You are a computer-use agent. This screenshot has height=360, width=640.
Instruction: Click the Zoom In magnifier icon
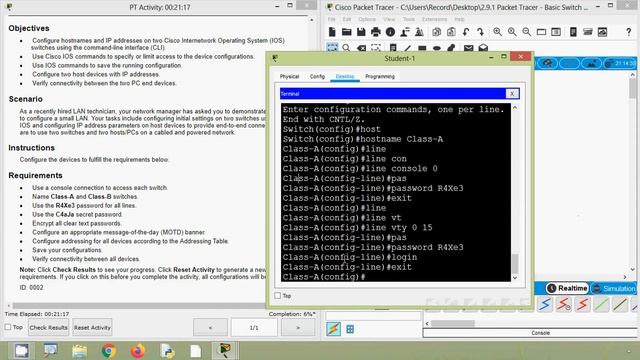click(497, 32)
